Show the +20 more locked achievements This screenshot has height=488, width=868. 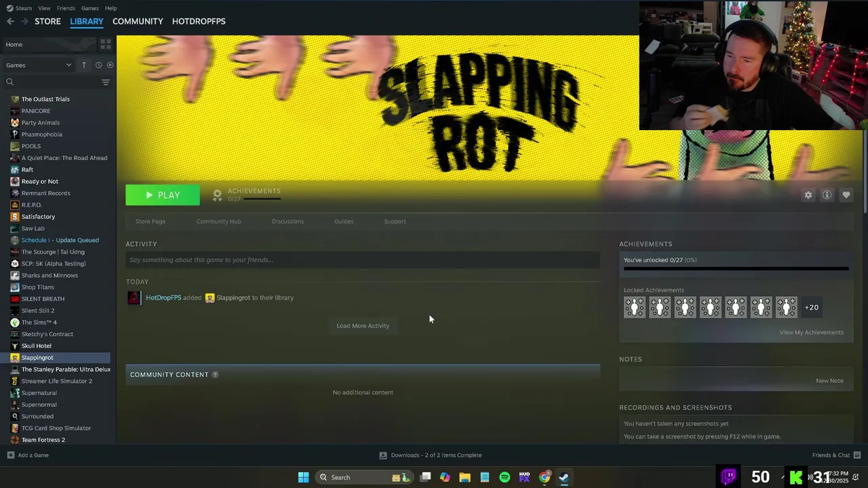tap(812, 308)
